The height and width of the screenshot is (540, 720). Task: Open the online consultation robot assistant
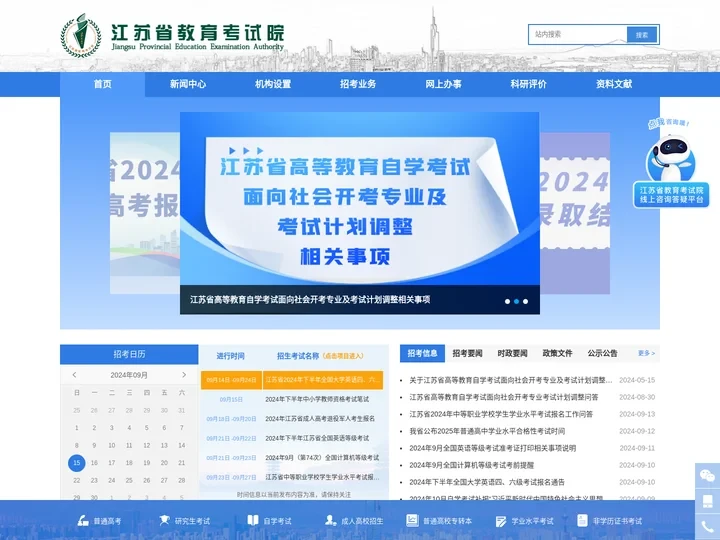671,163
